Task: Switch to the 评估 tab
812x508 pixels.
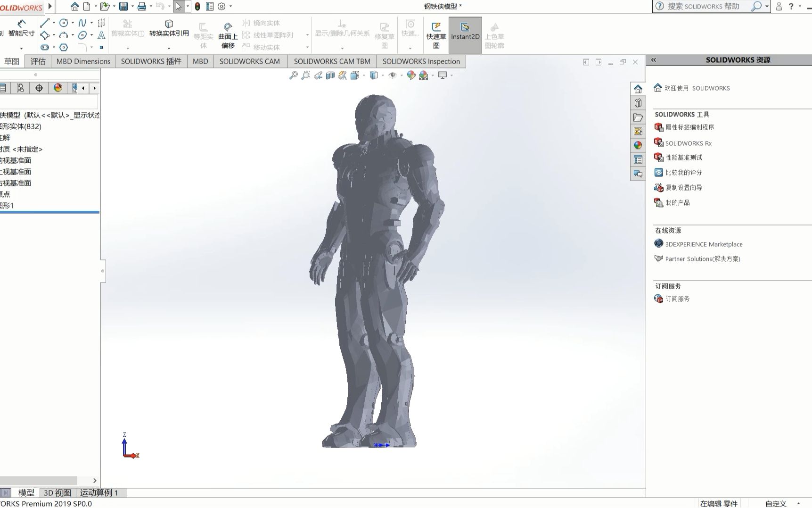Action: pos(38,61)
